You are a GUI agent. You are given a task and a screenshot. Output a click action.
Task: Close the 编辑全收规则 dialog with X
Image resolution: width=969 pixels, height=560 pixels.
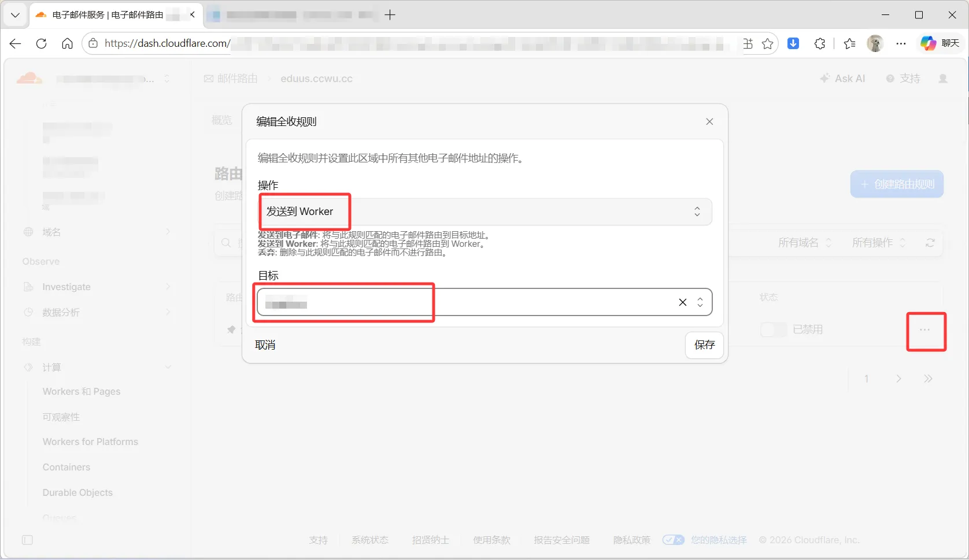point(709,121)
